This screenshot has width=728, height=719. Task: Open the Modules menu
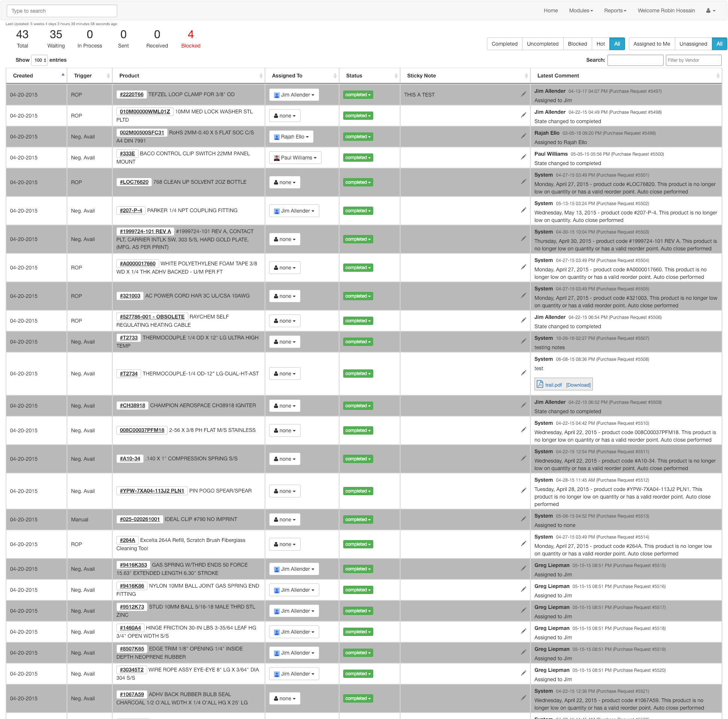point(580,10)
